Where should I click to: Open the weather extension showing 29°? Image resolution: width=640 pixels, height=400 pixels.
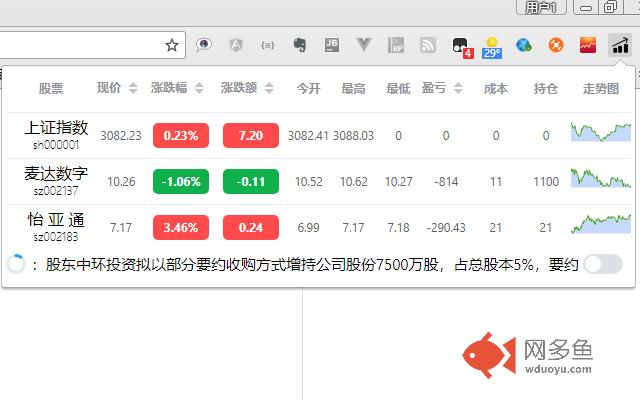[x=492, y=46]
